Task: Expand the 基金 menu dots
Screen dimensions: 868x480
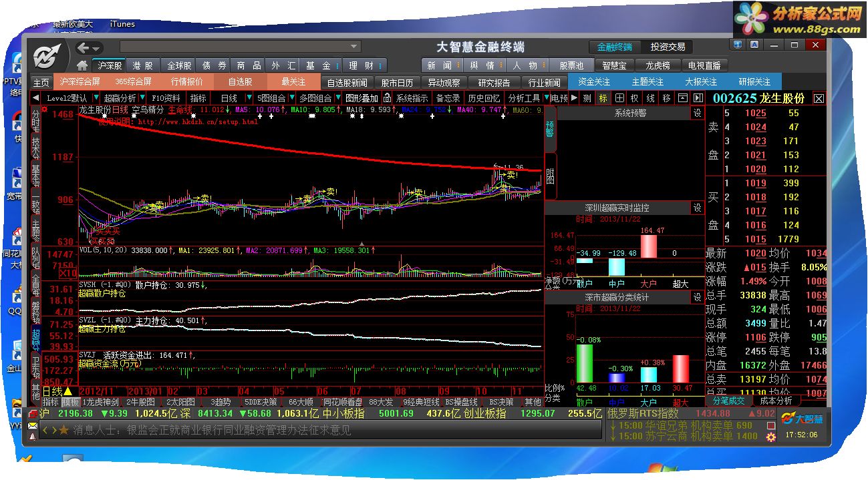Action: [337, 65]
